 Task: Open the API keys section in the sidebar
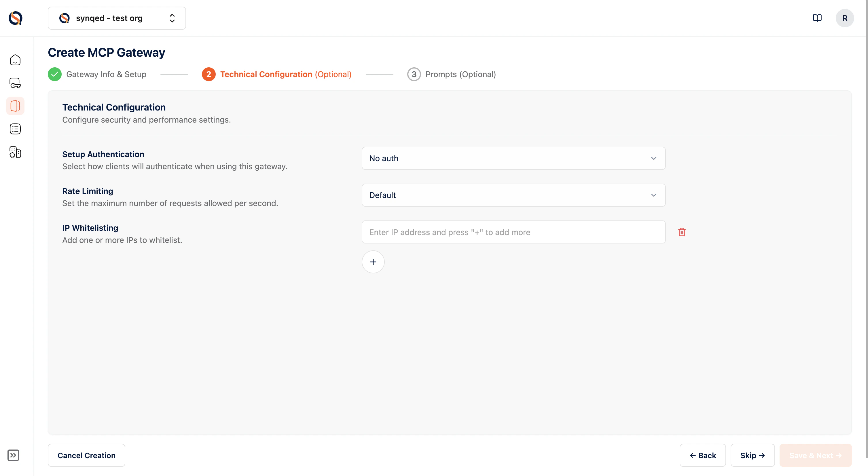point(15,83)
